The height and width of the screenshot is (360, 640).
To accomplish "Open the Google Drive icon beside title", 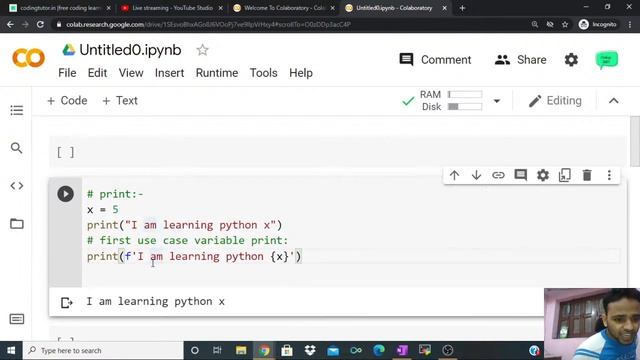I will [69, 50].
